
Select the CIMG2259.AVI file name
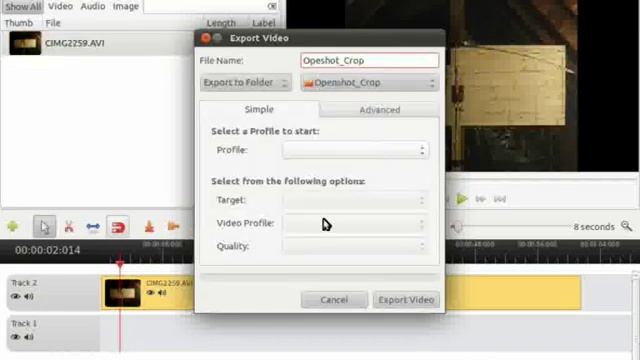tap(75, 43)
